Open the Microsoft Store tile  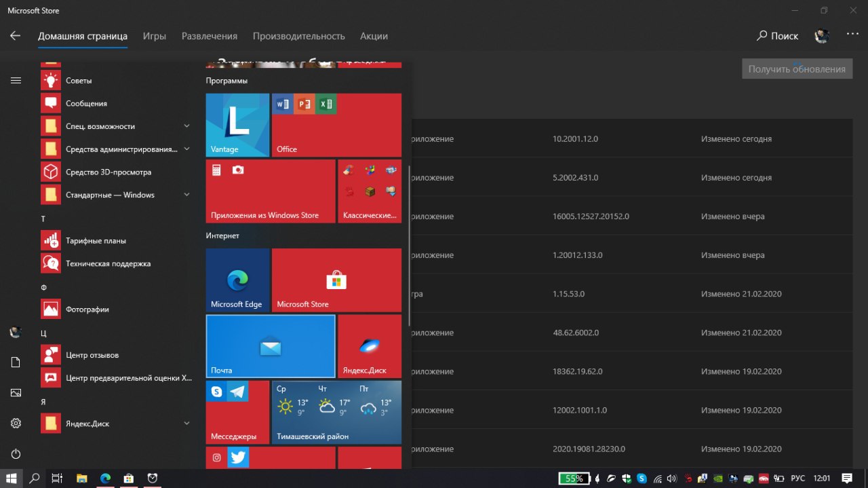click(336, 280)
